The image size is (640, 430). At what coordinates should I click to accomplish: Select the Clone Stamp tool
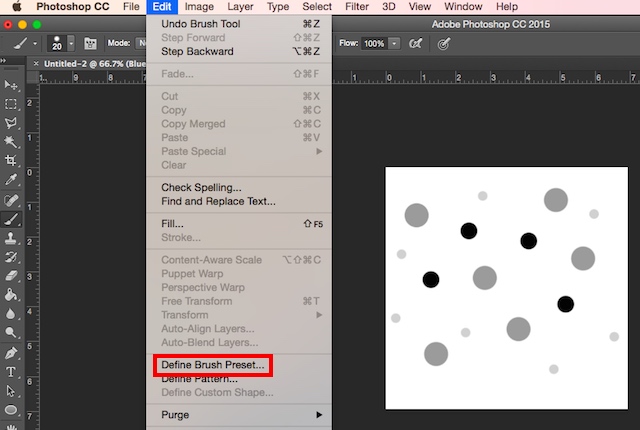tap(12, 238)
